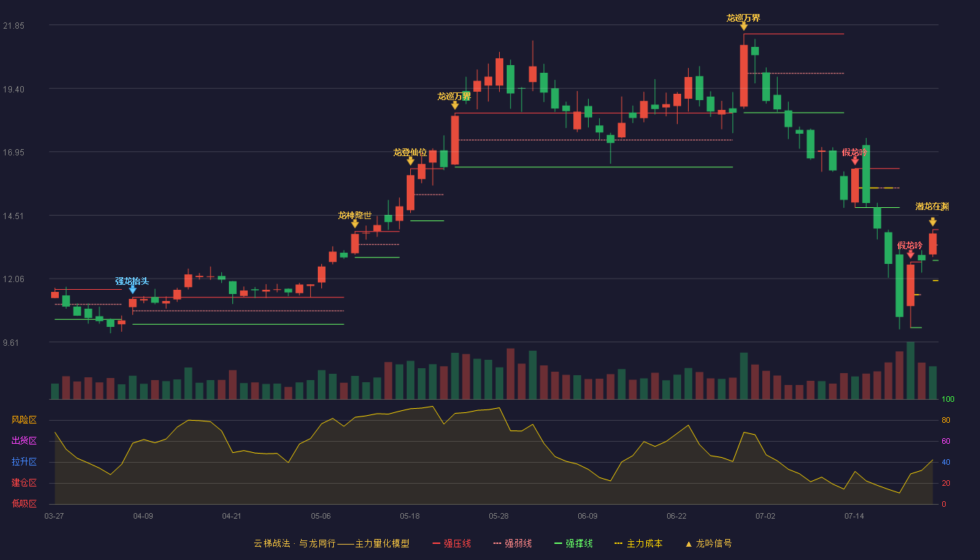The width and height of the screenshot is (980, 560).
Task: Click the 龙登仙位 signal arrow marker
Action: coord(411,161)
